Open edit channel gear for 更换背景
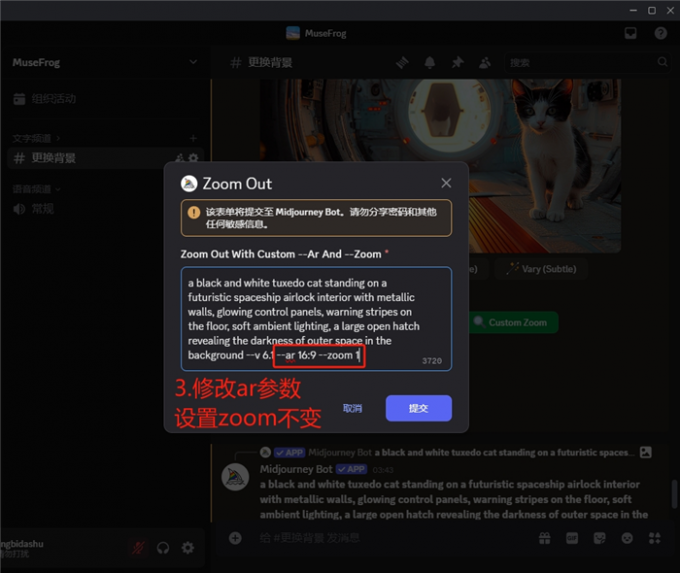Image resolution: width=680 pixels, height=573 pixels. point(194,158)
